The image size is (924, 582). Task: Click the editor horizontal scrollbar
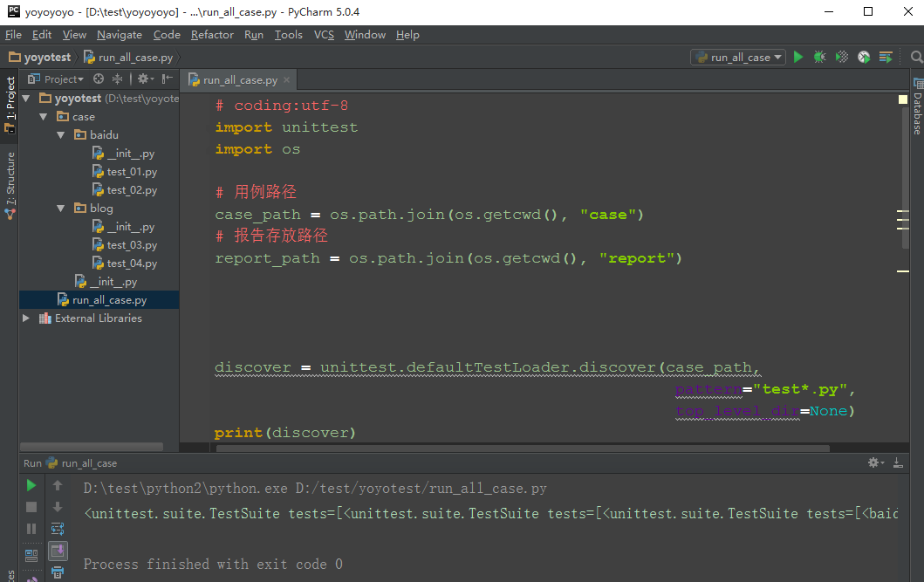(x=523, y=448)
